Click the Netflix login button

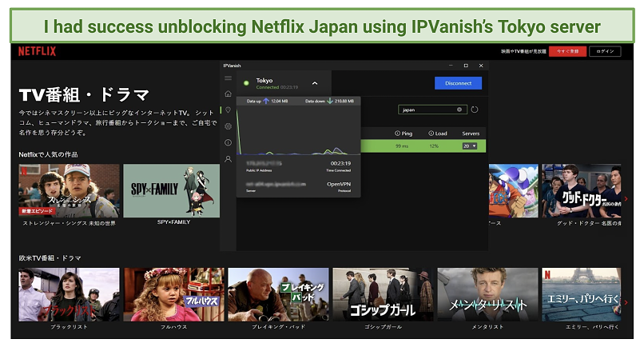tap(605, 51)
